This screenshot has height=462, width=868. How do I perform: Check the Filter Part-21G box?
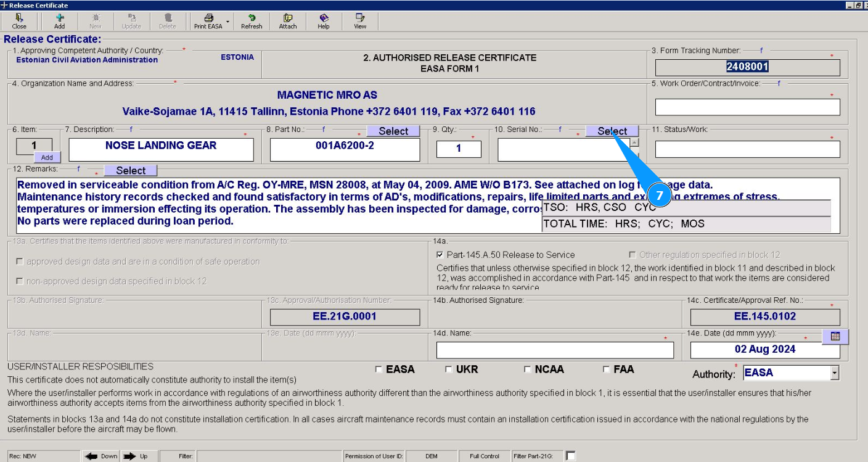pyautogui.click(x=570, y=456)
